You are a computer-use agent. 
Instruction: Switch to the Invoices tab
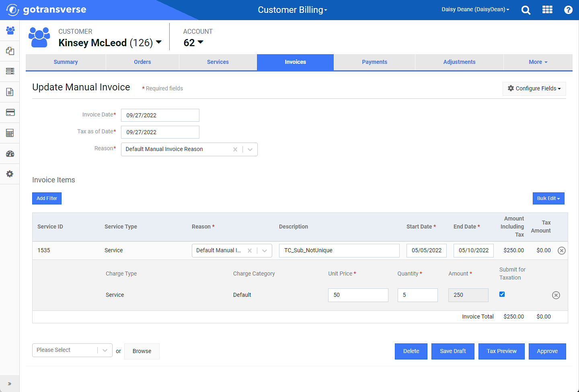[x=295, y=62]
